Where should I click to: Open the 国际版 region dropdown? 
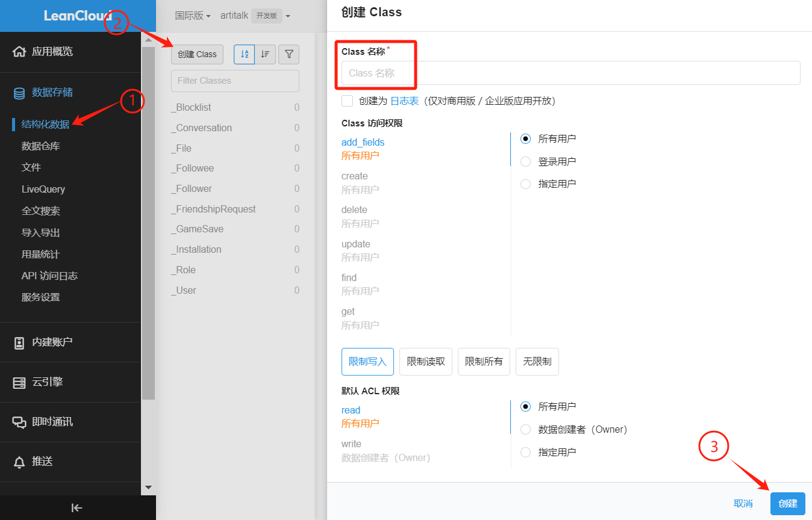pos(193,16)
